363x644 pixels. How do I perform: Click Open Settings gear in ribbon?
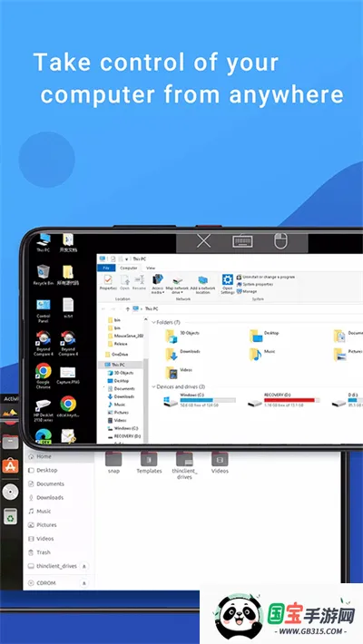[228, 284]
